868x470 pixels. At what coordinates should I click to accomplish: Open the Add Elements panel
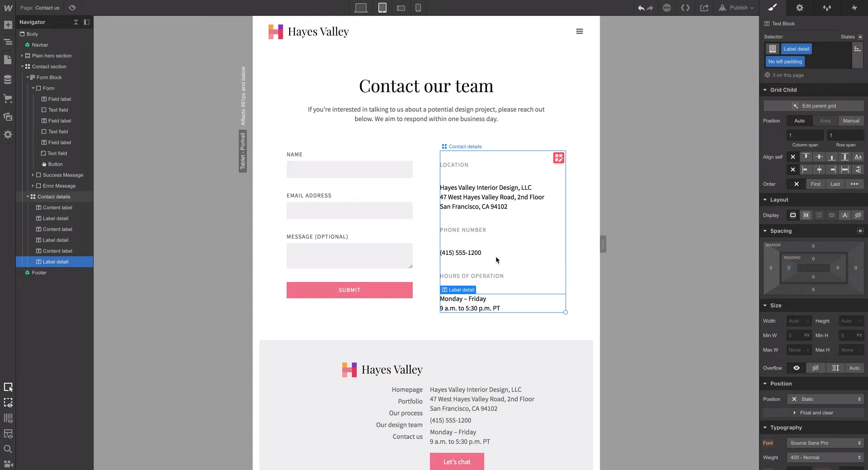[x=8, y=25]
